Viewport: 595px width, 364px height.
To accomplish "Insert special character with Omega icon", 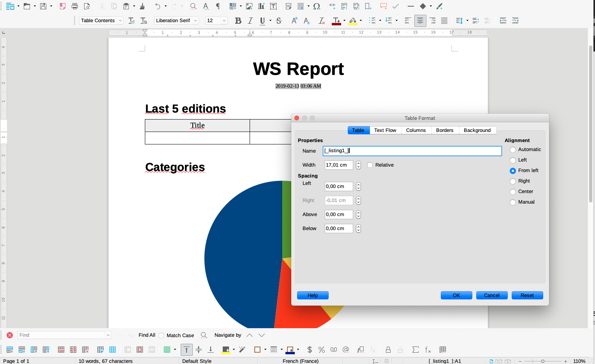I will (317, 6).
